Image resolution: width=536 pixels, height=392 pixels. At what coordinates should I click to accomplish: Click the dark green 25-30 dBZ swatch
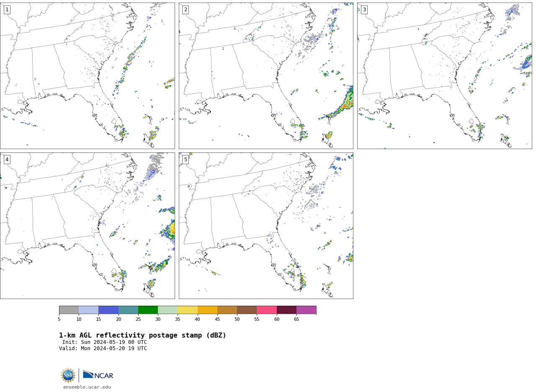coord(148,310)
